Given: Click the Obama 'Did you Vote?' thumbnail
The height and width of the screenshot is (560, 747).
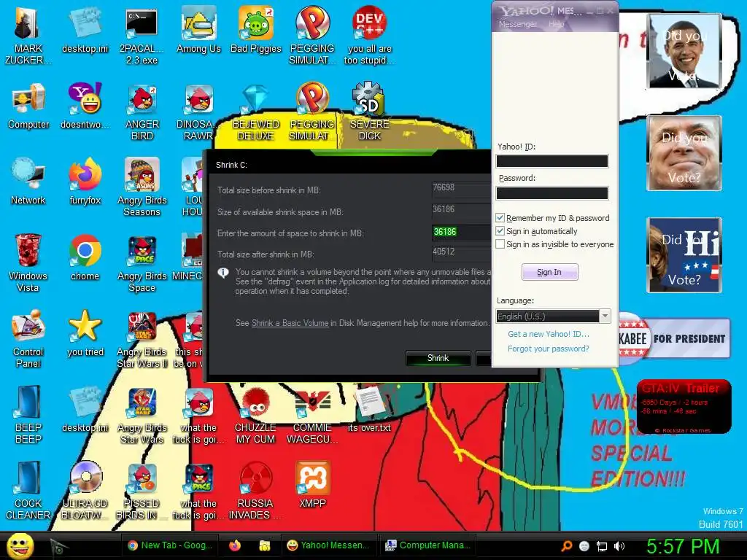Looking at the screenshot, I should 684,50.
